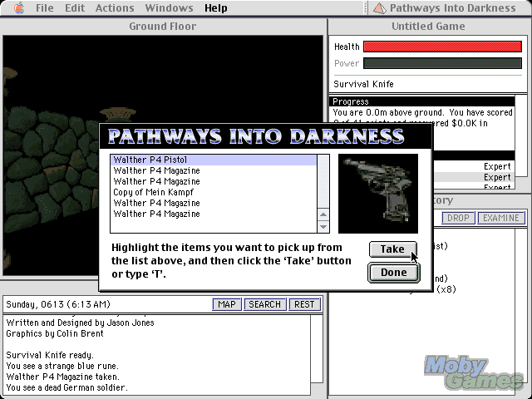
Task: Open the File menu
Action: click(44, 7)
